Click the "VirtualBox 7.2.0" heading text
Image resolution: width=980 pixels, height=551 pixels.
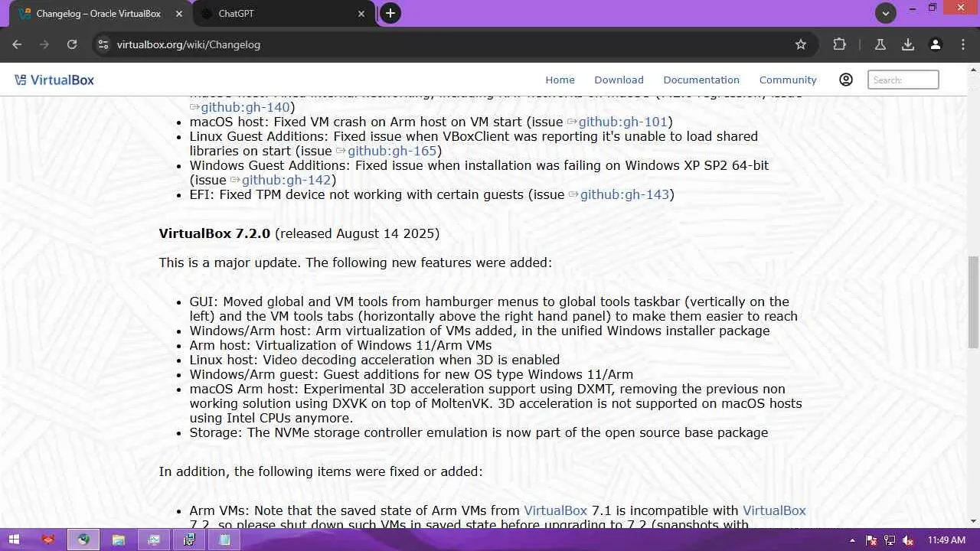tap(214, 233)
